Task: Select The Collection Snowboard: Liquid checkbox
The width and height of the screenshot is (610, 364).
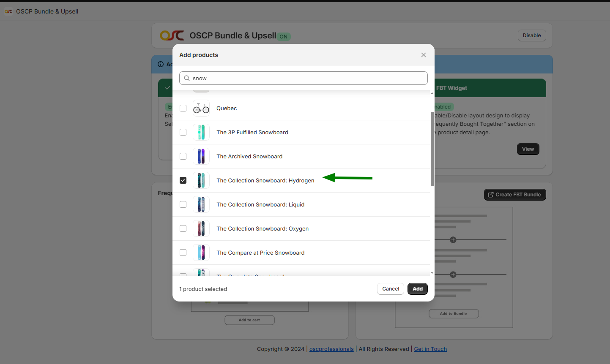Action: 183,205
